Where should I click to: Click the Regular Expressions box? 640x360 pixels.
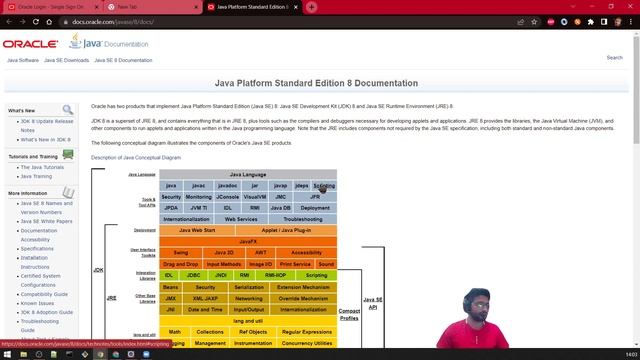307,332
